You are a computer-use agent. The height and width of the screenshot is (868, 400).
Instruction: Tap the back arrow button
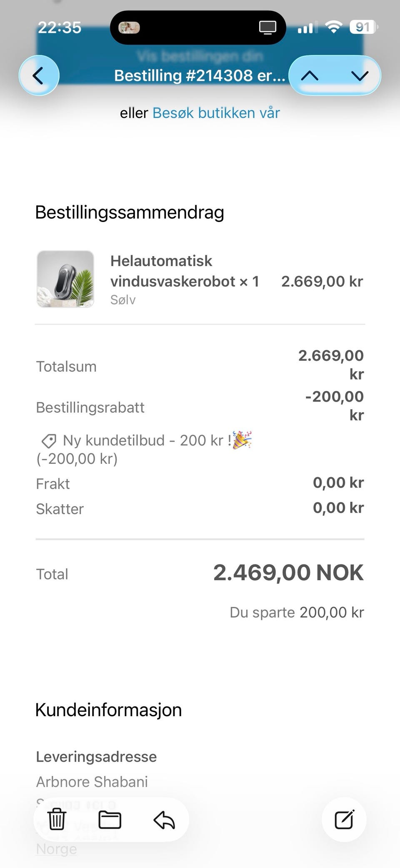click(39, 75)
